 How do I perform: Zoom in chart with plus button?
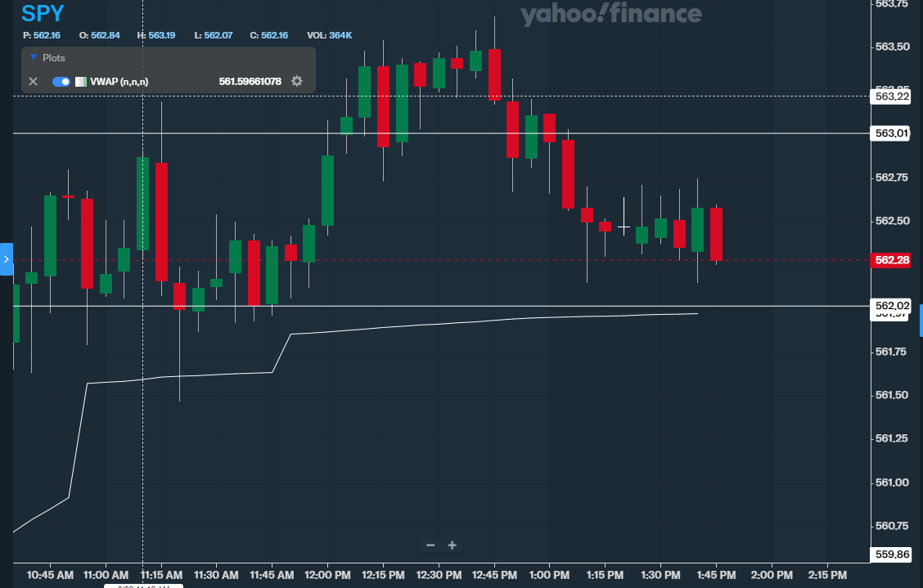coord(452,545)
